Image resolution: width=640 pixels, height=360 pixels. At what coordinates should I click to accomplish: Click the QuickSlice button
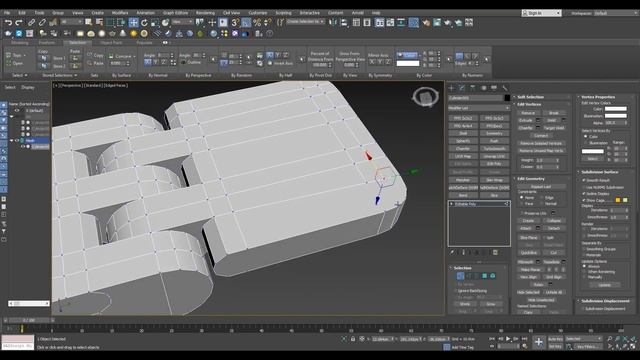(x=529, y=253)
